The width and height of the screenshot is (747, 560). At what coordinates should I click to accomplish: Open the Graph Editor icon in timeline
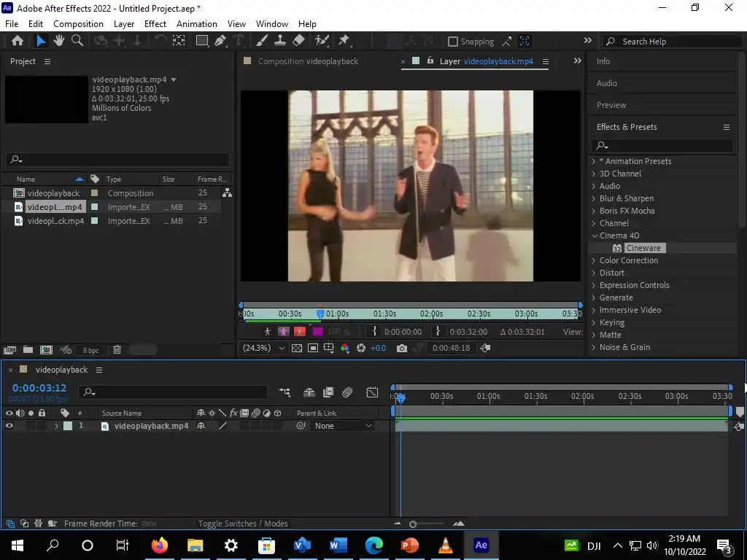pyautogui.click(x=372, y=392)
